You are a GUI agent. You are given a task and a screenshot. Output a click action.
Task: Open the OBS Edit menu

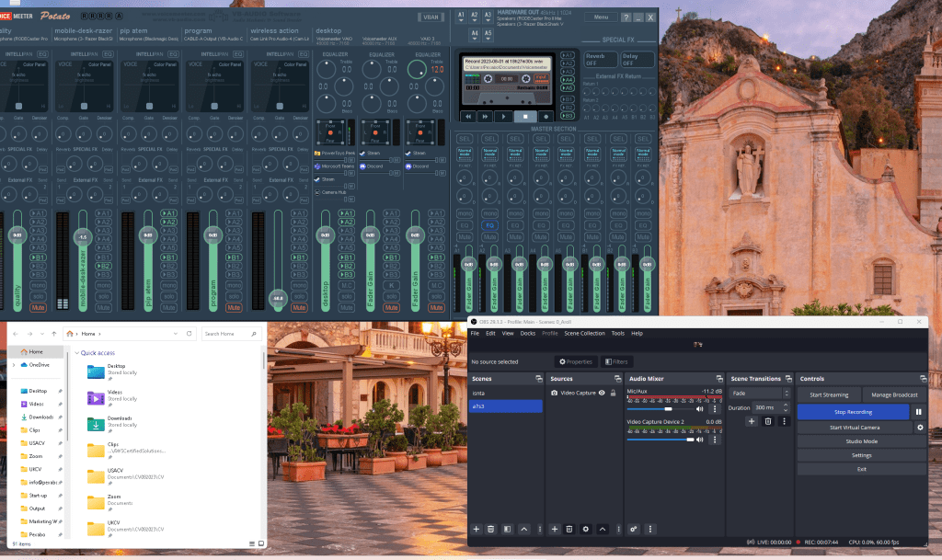(x=490, y=333)
